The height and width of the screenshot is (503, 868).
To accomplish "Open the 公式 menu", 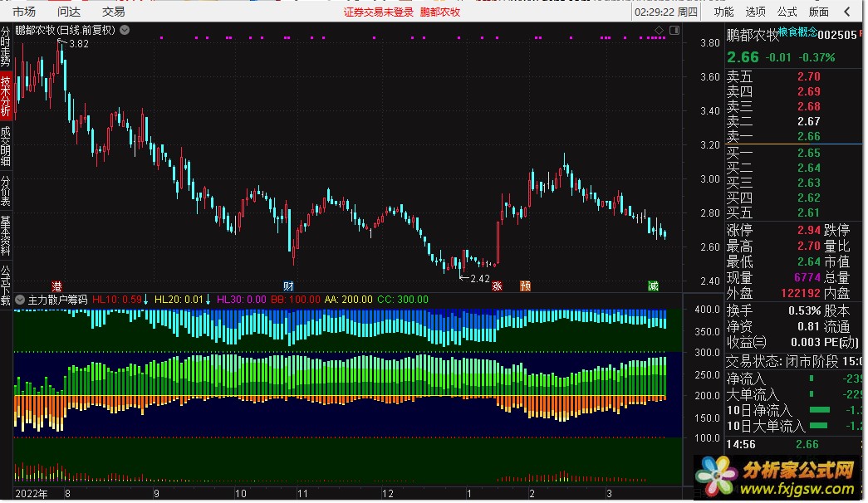I will click(x=787, y=12).
